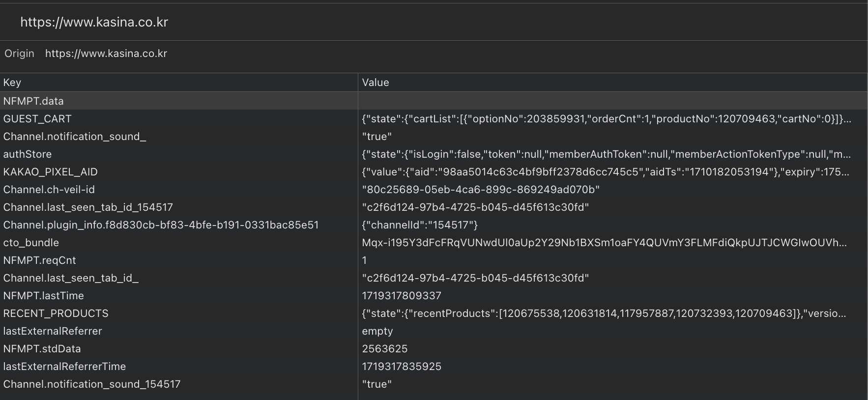This screenshot has height=400, width=868.
Task: Select the cto_bundle key row
Action: pos(31,243)
